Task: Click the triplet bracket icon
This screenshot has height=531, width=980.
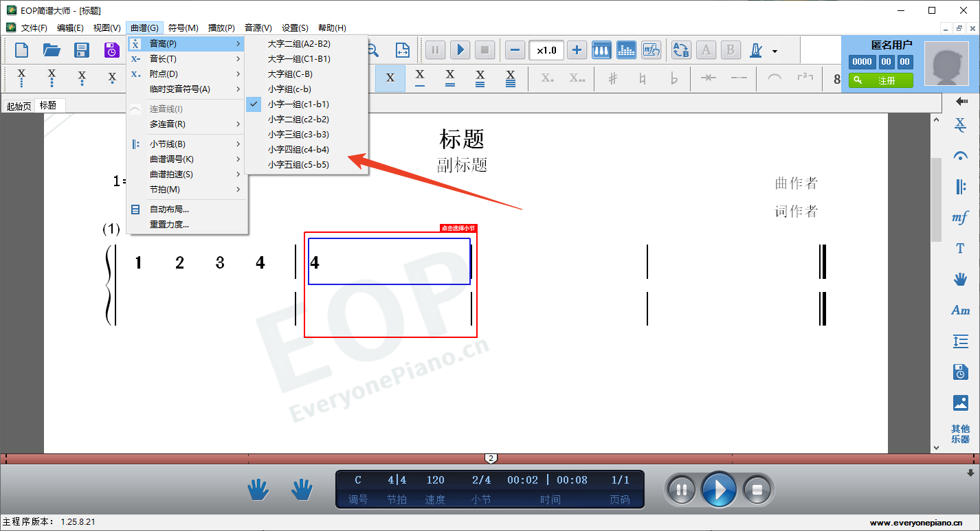Action: (x=805, y=78)
